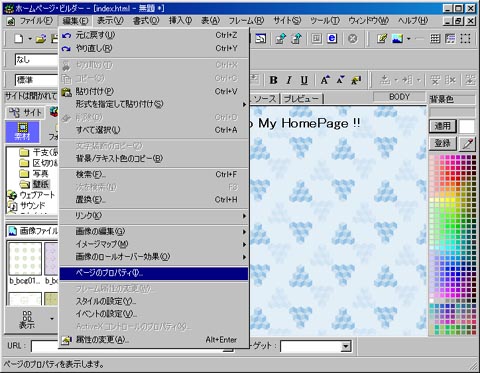Increase font size with A-up icon
The height and width of the screenshot is (373, 480).
click(325, 80)
